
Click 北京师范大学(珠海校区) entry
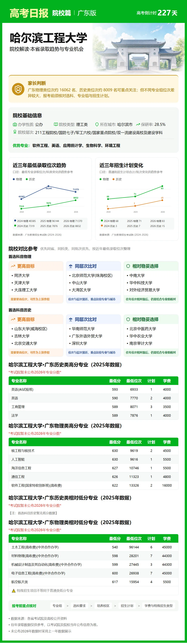[x=92, y=275]
